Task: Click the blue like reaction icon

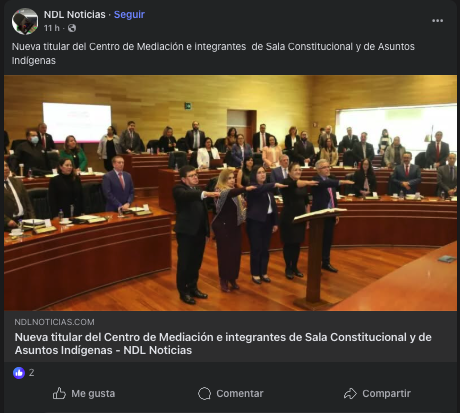Action: 19,373
